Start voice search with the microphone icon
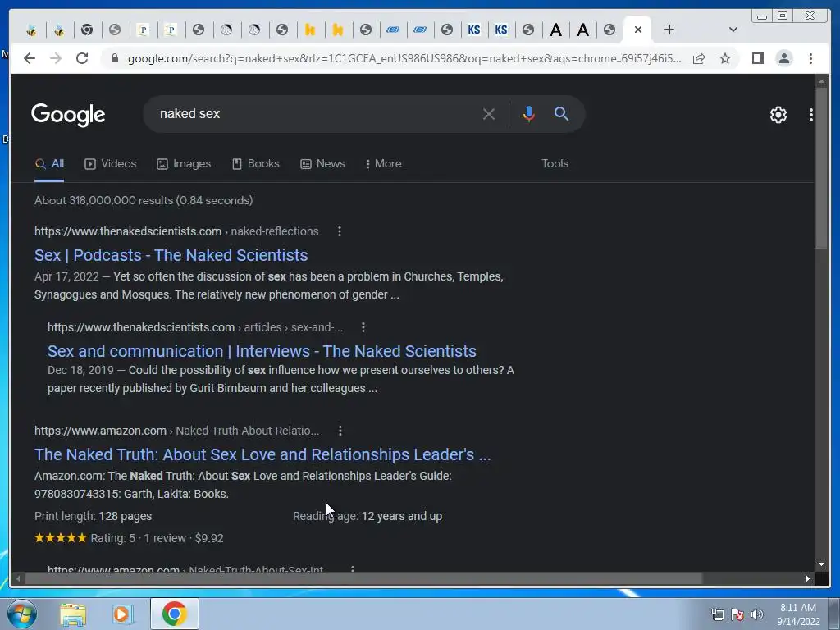The image size is (840, 630). coord(529,113)
